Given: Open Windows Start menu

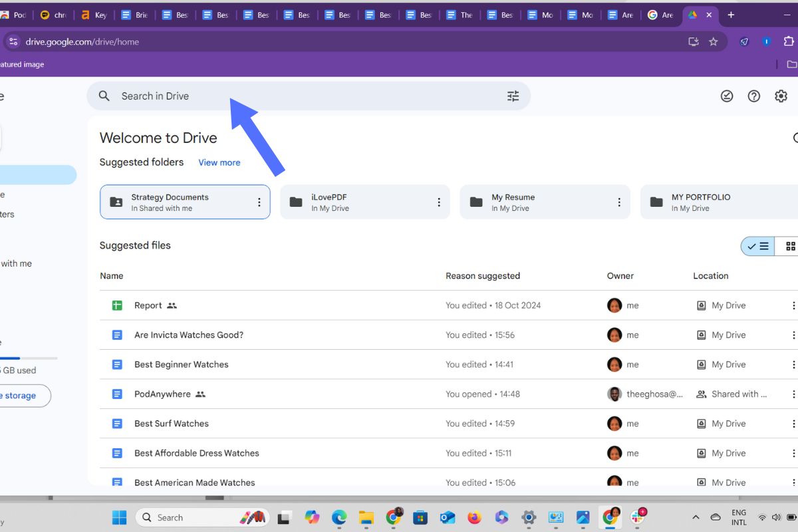Looking at the screenshot, I should pyautogui.click(x=119, y=517).
